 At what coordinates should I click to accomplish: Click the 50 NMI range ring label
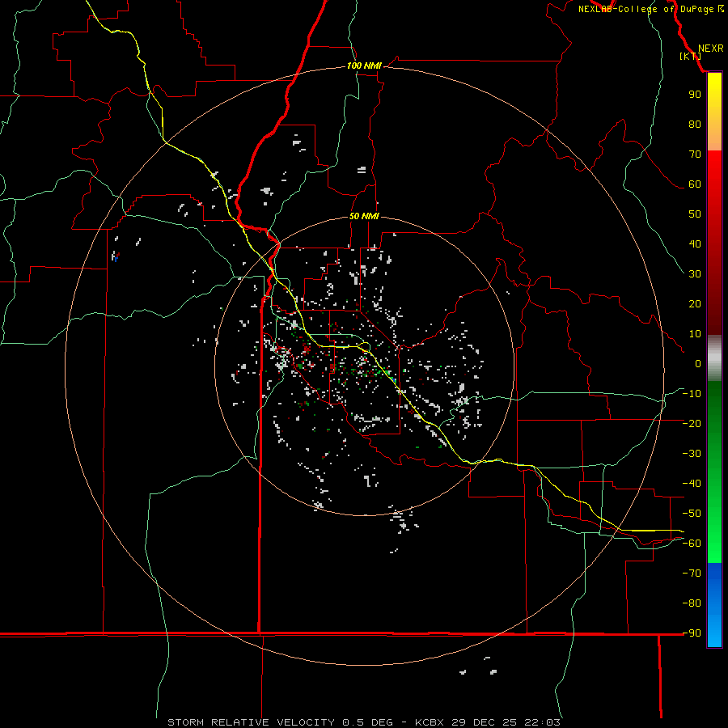364,216
